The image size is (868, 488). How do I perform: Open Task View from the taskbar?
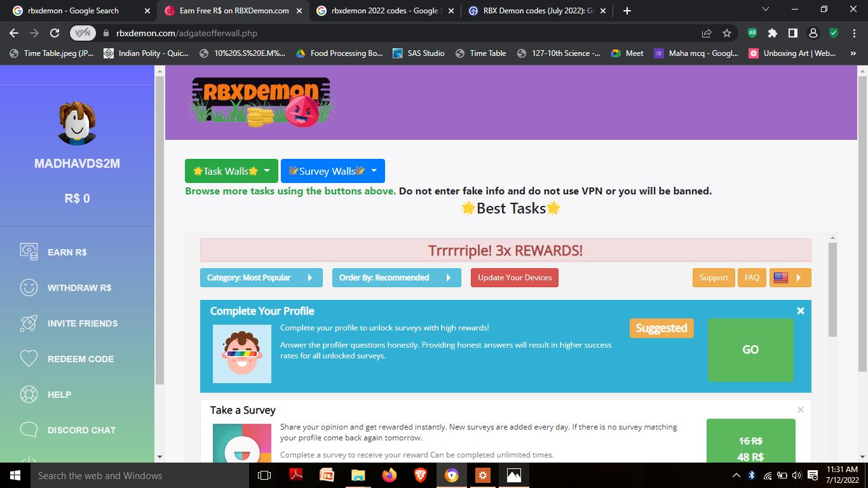pyautogui.click(x=264, y=475)
